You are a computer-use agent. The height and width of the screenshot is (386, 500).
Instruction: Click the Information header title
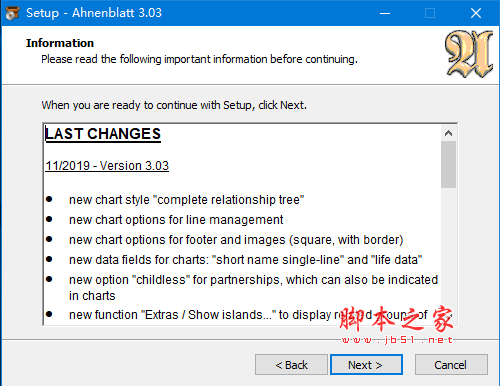tap(60, 43)
